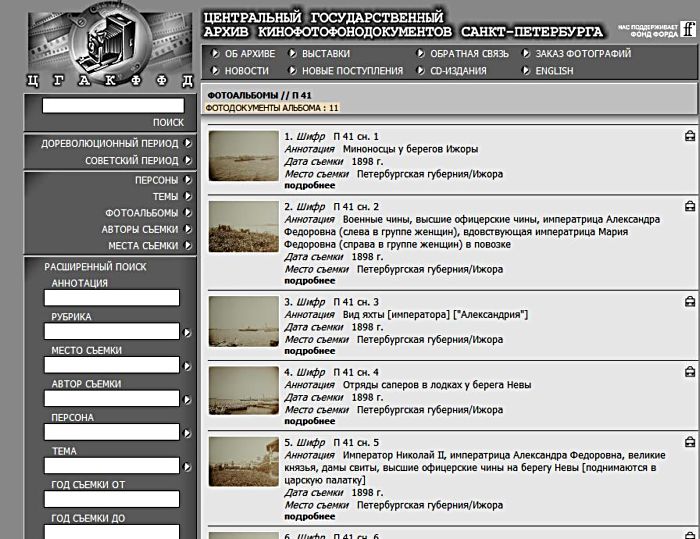
Task: Open подробнее for photo 2
Action: [x=309, y=281]
